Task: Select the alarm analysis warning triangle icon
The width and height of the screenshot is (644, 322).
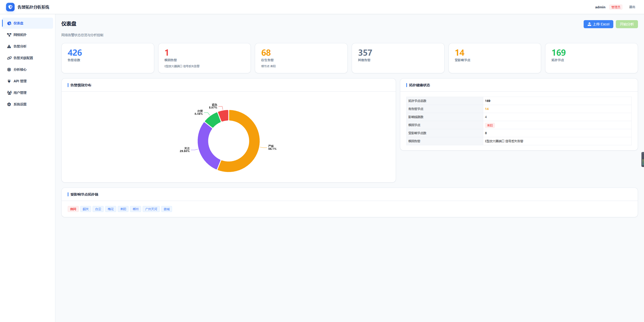Action: click(x=9, y=46)
